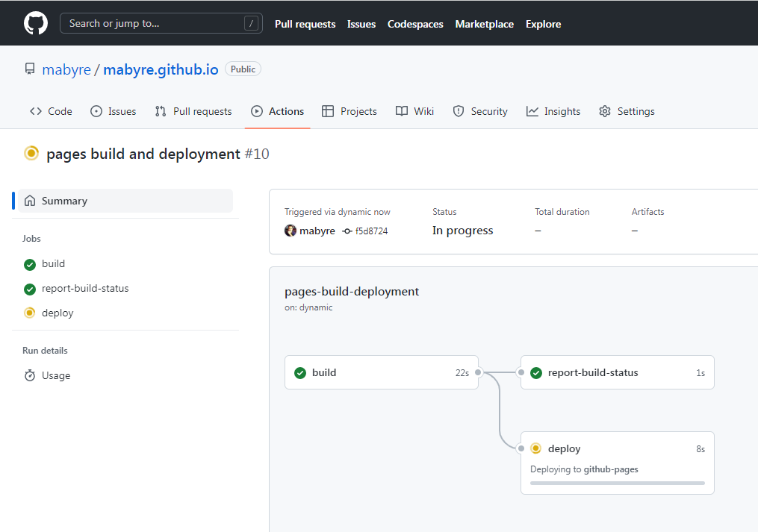The image size is (758, 532).
Task: Open Marketplace in the top navigation
Action: click(485, 24)
